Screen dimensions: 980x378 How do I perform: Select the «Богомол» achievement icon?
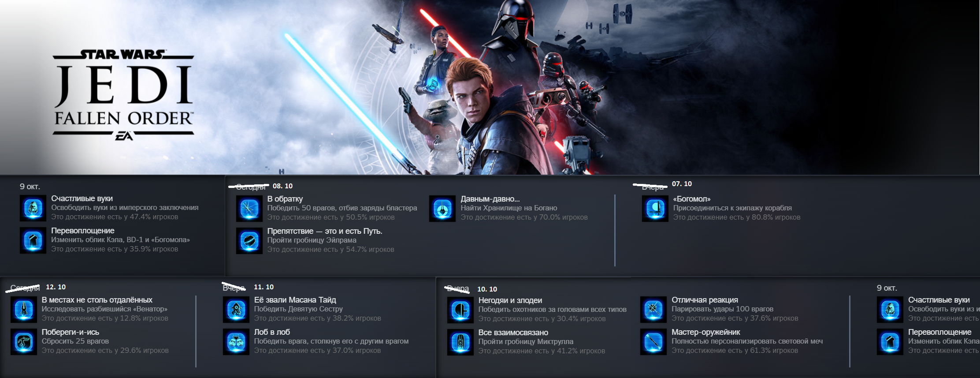(655, 208)
